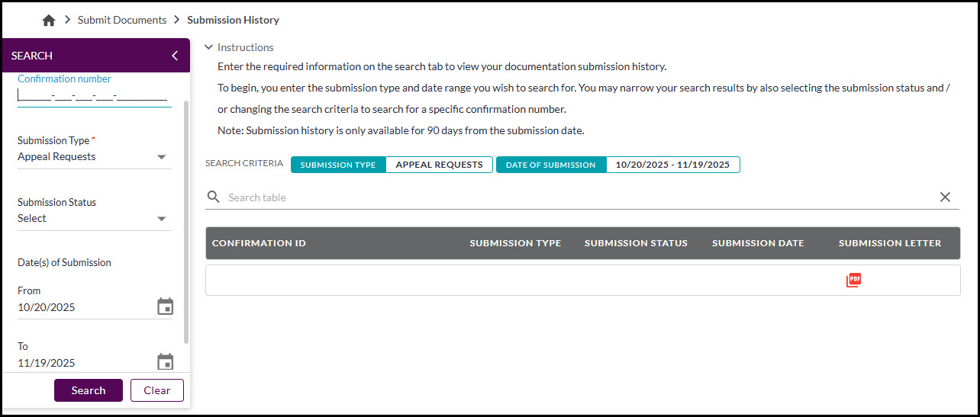Screen dimensions: 980x417
Task: Sort by Confirmation ID column header
Action: 259,243
